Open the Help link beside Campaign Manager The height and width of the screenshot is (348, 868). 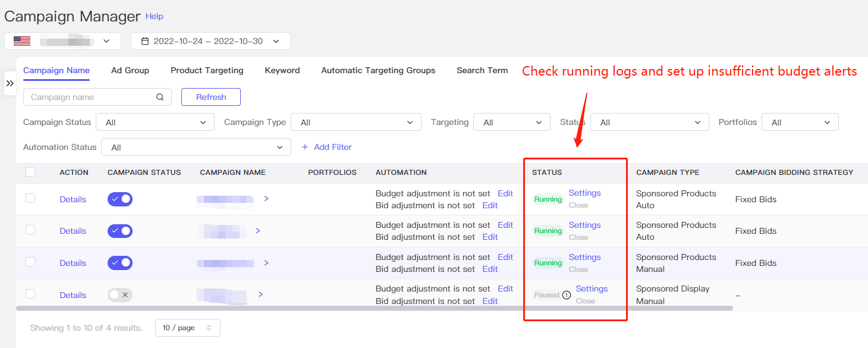155,17
